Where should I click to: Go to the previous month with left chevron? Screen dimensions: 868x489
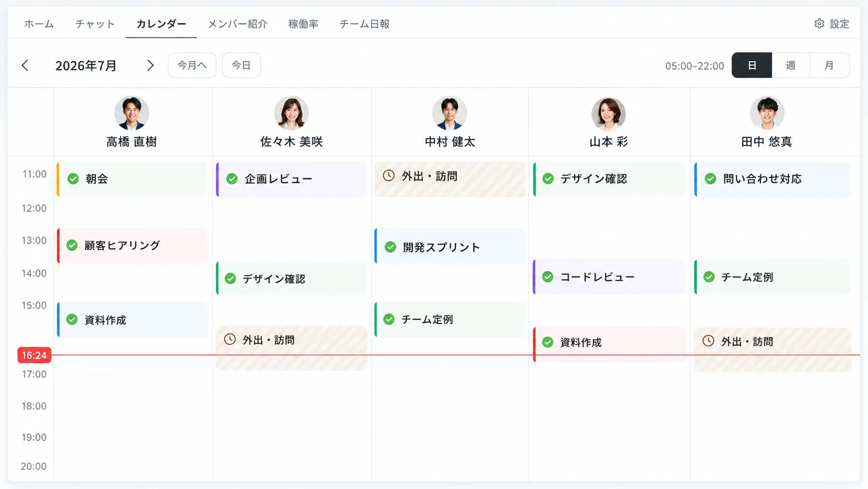25,65
